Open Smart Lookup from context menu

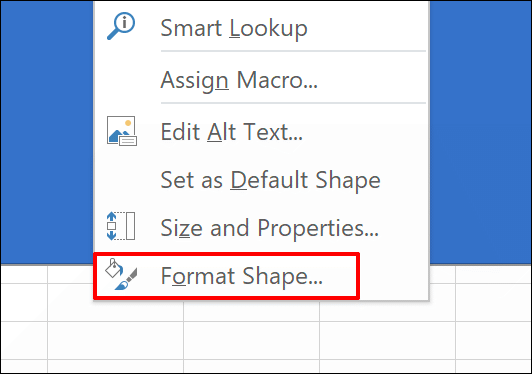234,28
